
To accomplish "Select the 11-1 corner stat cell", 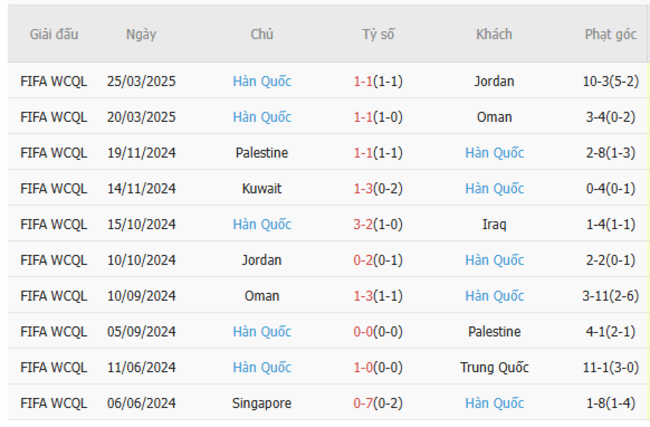I will click(x=610, y=367).
